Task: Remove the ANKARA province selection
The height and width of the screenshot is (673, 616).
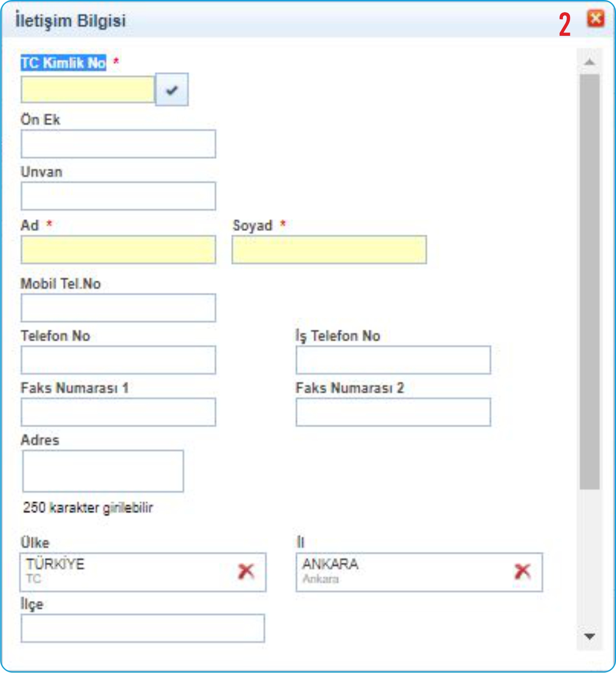Action: point(522,571)
